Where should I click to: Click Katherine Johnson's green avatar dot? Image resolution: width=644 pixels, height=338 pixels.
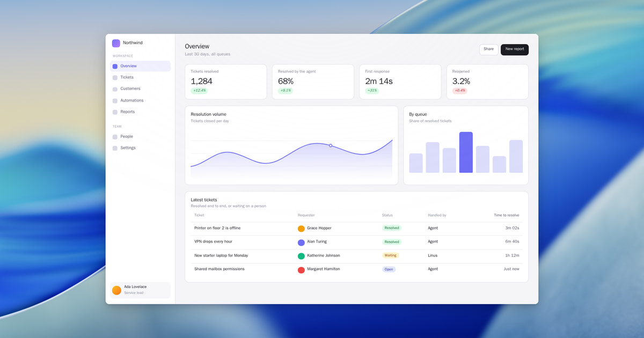coord(301,256)
